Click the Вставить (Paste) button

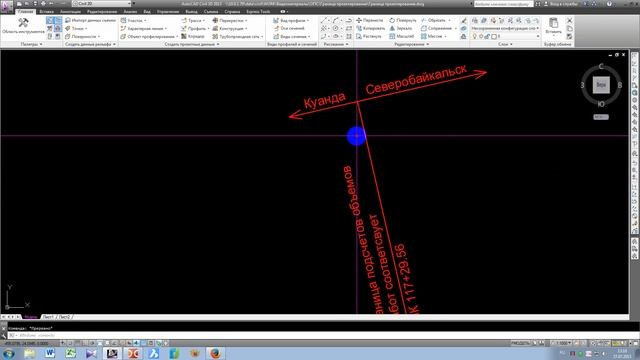point(553,26)
